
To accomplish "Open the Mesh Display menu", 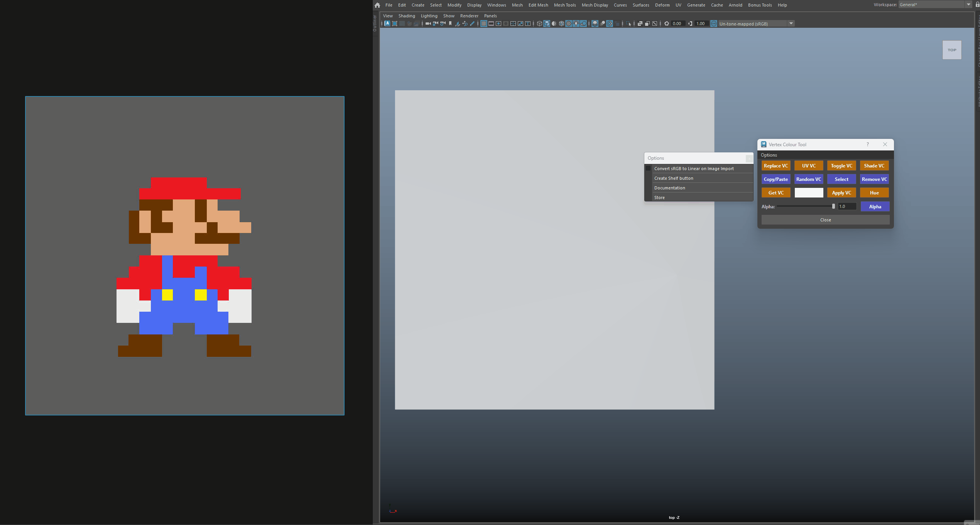I will click(595, 5).
